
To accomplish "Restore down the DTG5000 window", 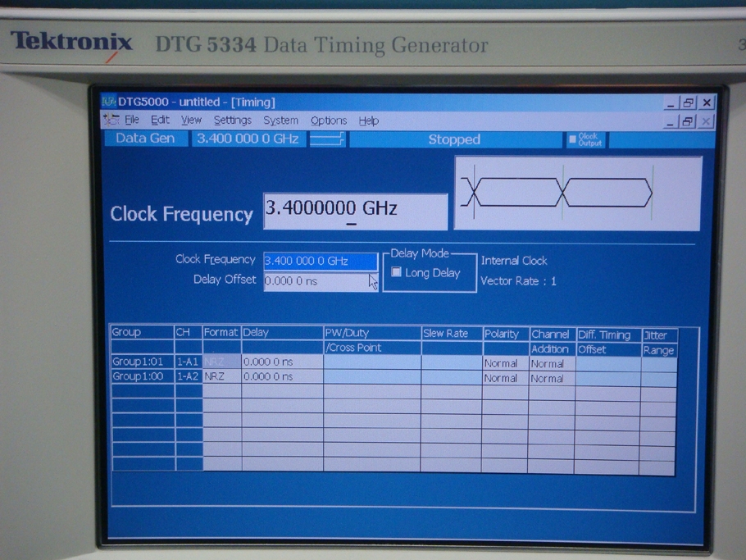I will pos(689,102).
